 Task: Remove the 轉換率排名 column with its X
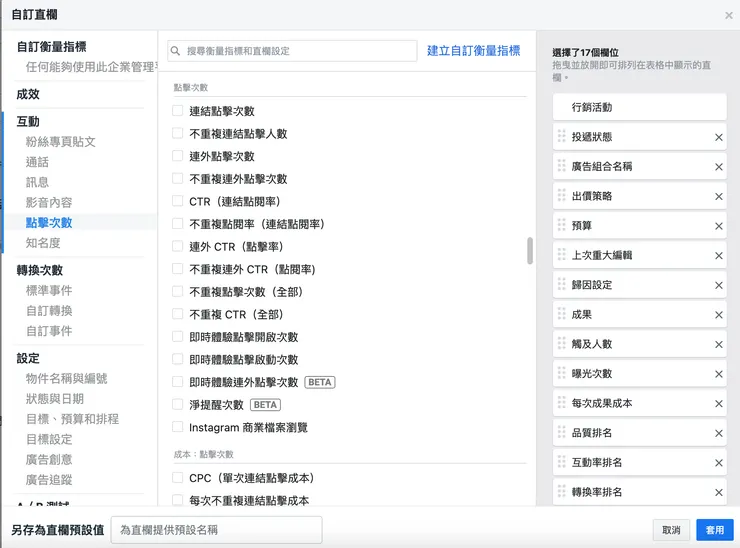coord(718,492)
